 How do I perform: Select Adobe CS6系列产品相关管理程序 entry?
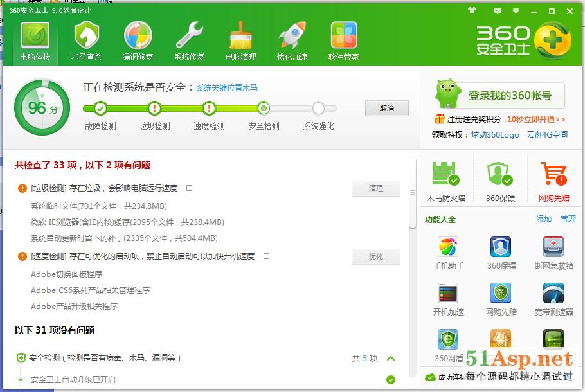click(x=90, y=290)
